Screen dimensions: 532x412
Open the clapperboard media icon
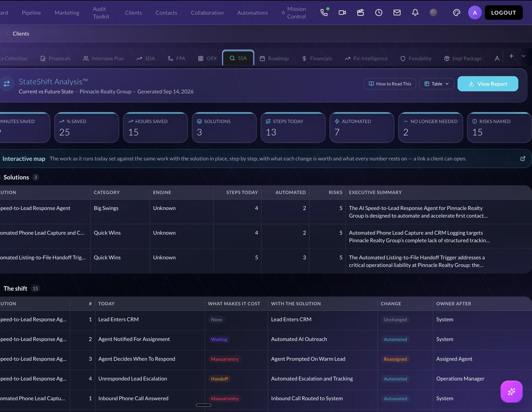pos(360,12)
